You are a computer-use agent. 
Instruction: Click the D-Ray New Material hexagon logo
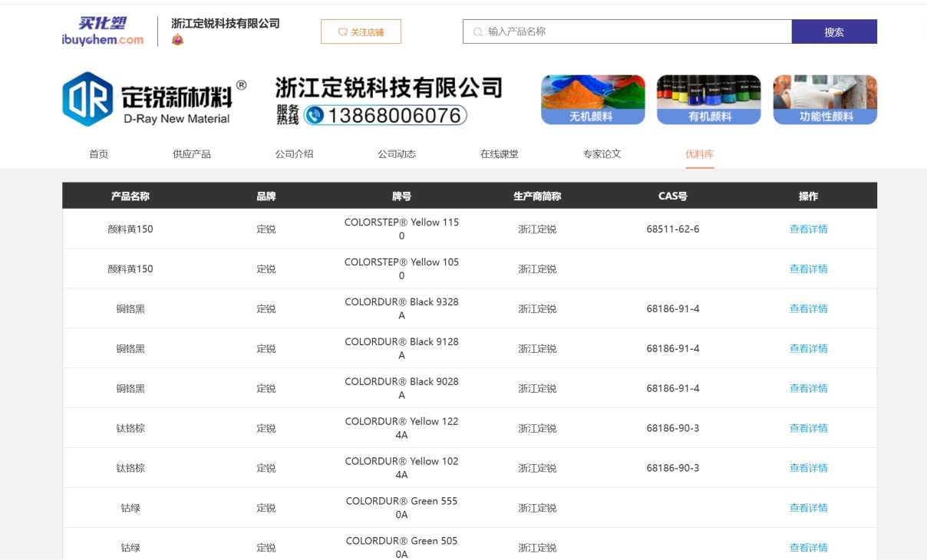coord(87,99)
